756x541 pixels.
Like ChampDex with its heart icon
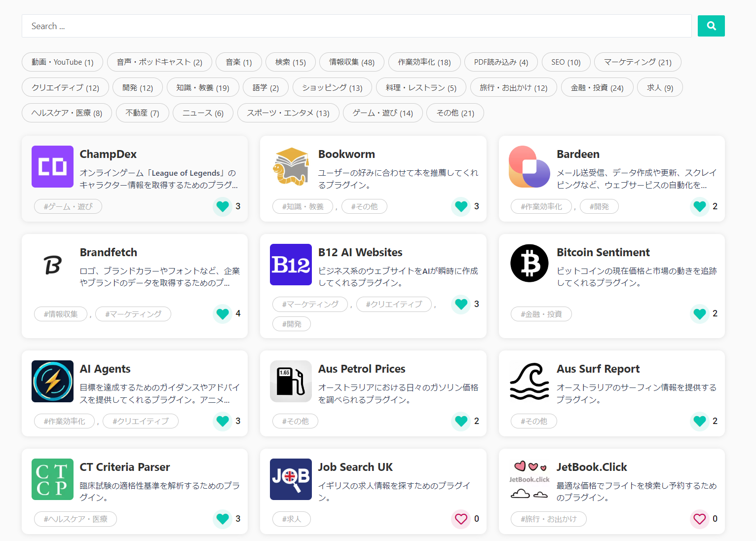(x=223, y=206)
